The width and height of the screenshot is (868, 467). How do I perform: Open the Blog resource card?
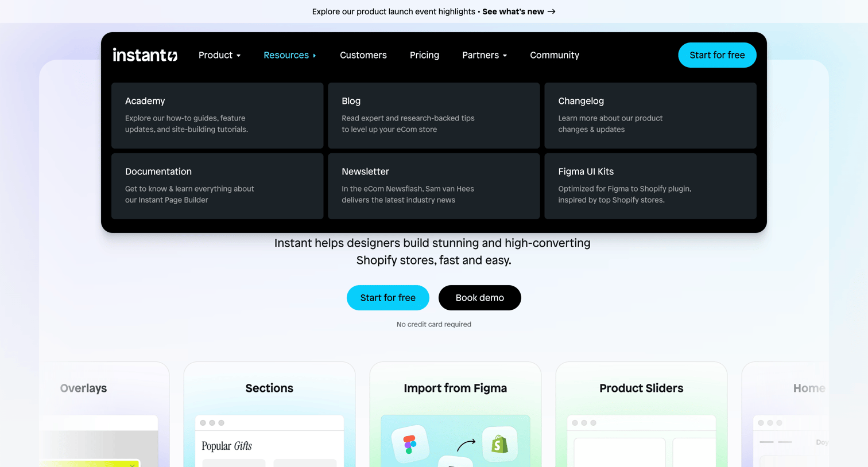tap(433, 115)
